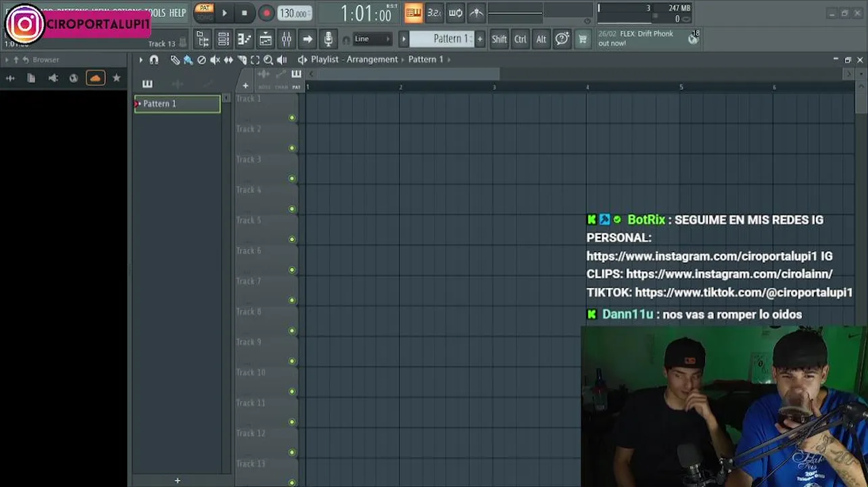
Task: Open the pattern selector arrow left of Pattern 1
Action: 404,39
